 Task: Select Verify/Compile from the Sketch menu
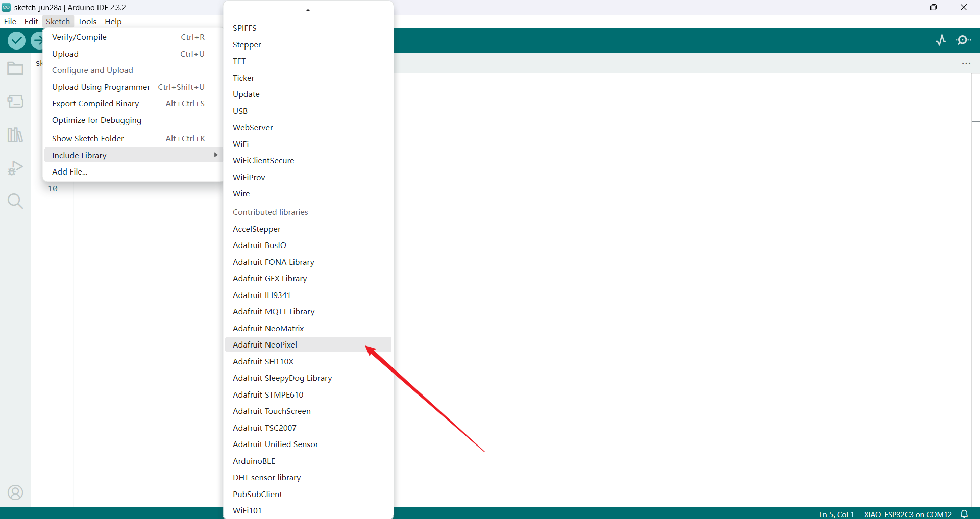pos(133,37)
